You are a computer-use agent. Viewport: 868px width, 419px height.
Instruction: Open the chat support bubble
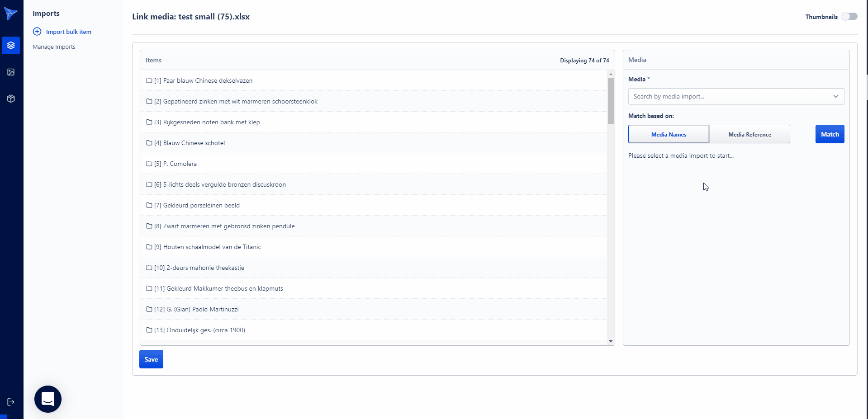[48, 399]
